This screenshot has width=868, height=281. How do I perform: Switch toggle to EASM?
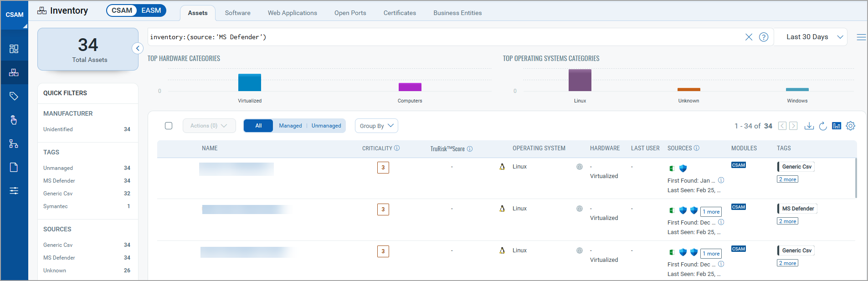point(151,10)
